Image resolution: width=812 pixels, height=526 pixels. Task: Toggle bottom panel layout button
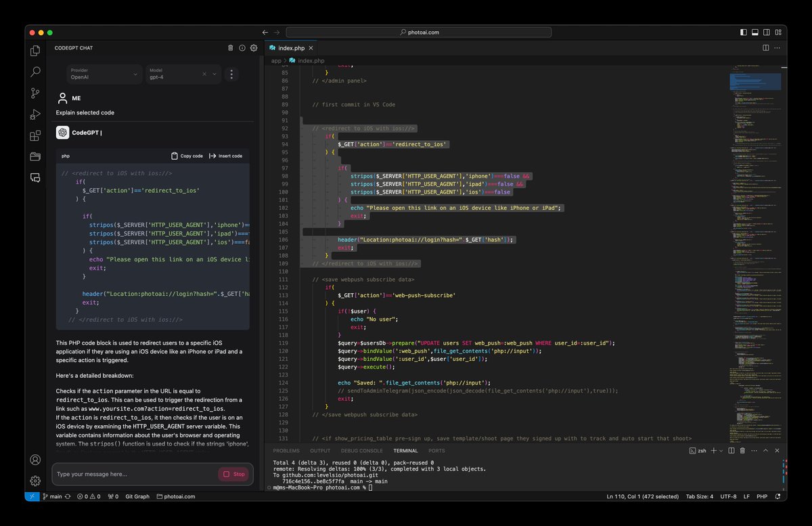tap(755, 32)
